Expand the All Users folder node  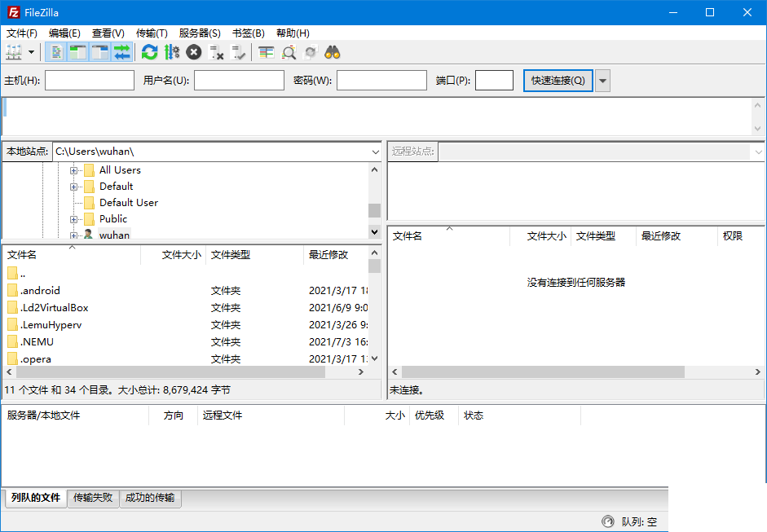(73, 169)
